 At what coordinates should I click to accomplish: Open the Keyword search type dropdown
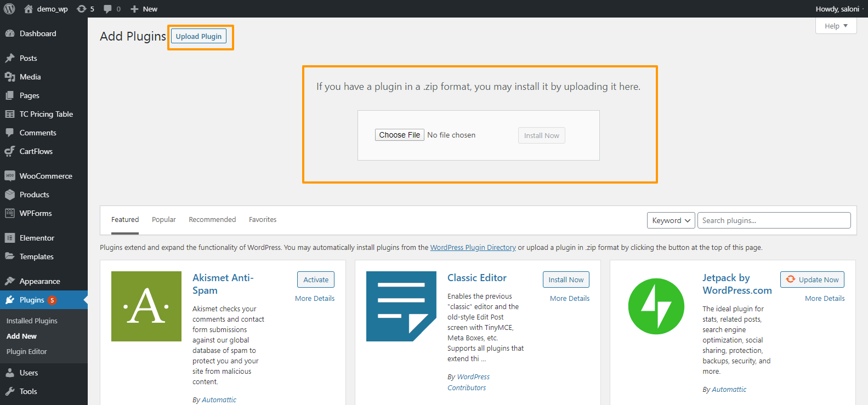(x=671, y=220)
